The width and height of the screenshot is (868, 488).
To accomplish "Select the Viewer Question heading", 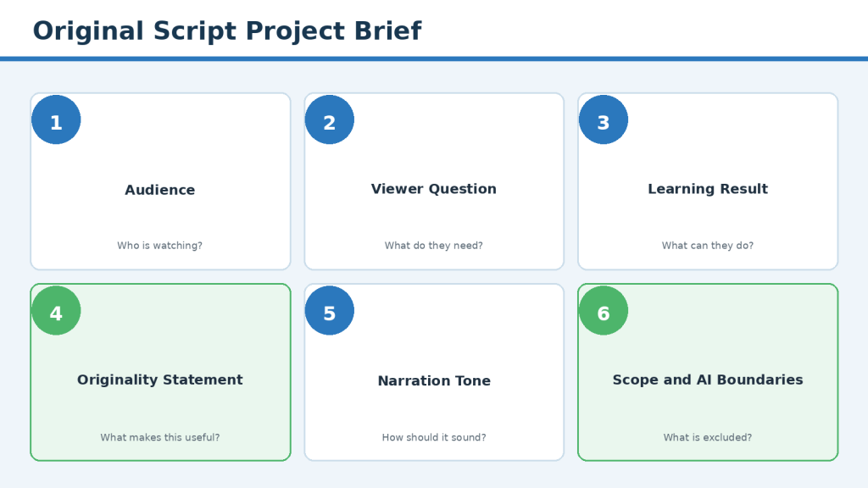I will [434, 189].
